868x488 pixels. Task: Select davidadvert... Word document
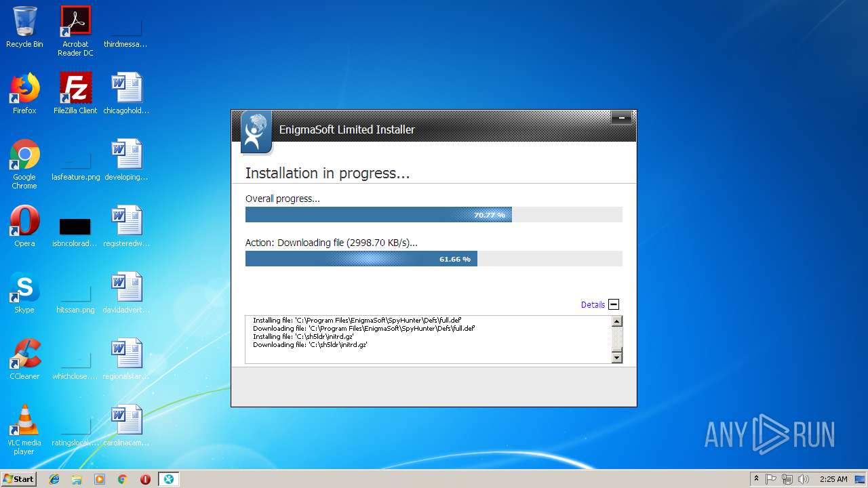click(126, 293)
